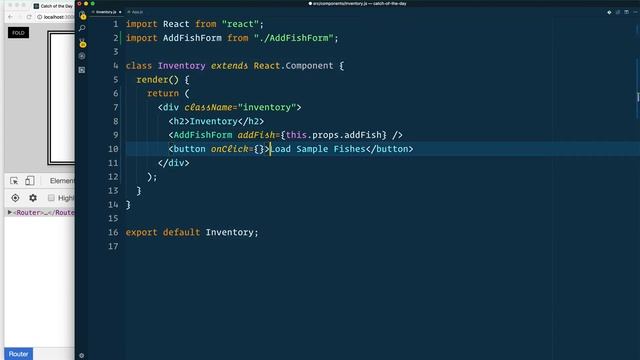Click the browser back arrow
This screenshot has width=640, height=360.
click(x=10, y=17)
